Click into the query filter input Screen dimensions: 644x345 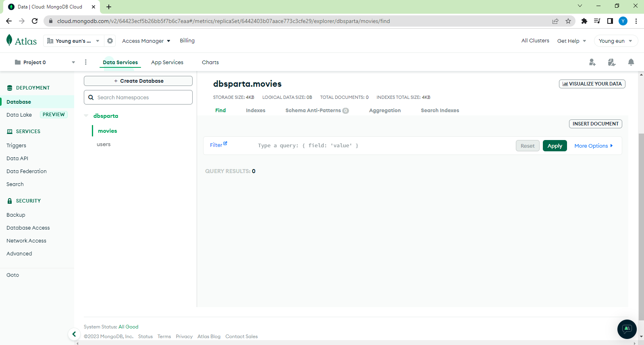click(x=383, y=146)
